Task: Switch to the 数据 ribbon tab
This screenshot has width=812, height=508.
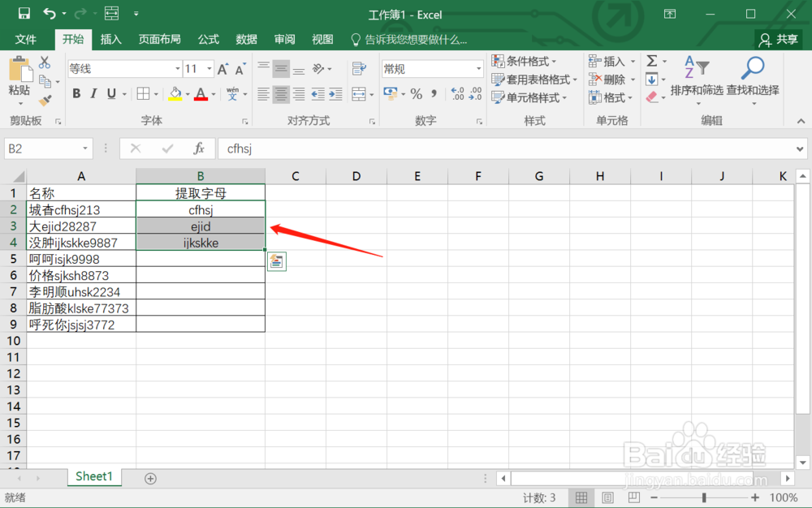Action: (247, 39)
